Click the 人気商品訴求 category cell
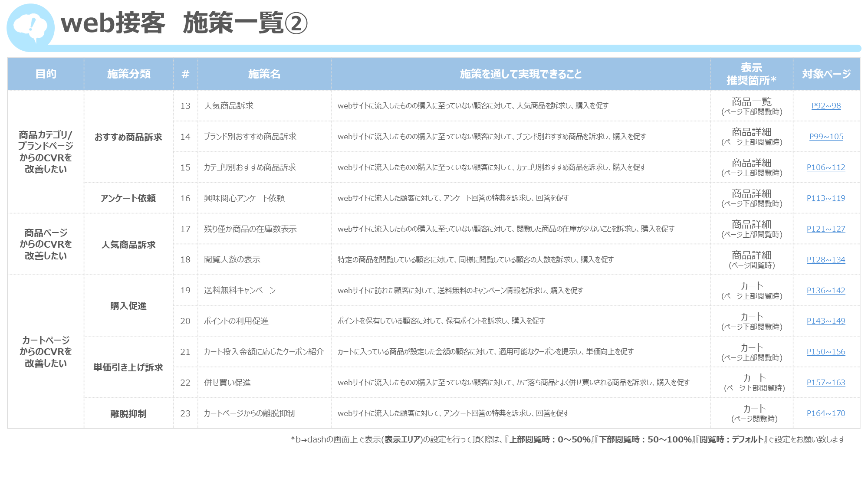The height and width of the screenshot is (488, 868). coord(128,245)
